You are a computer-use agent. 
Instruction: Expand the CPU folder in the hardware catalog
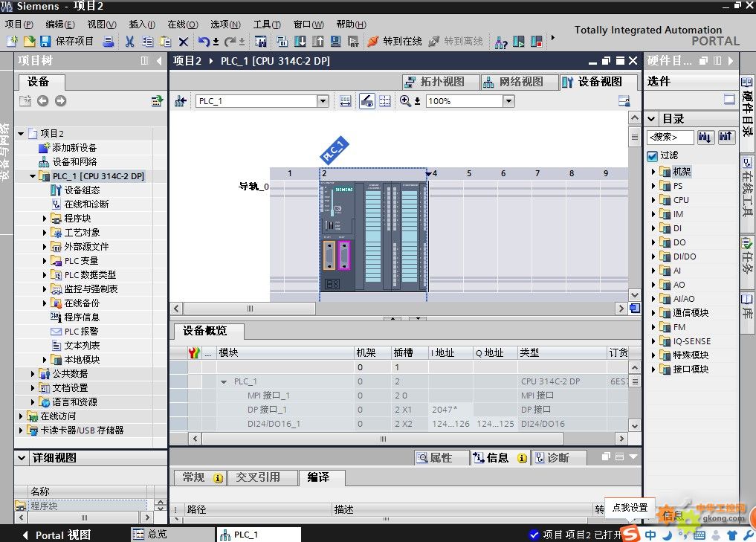(653, 200)
